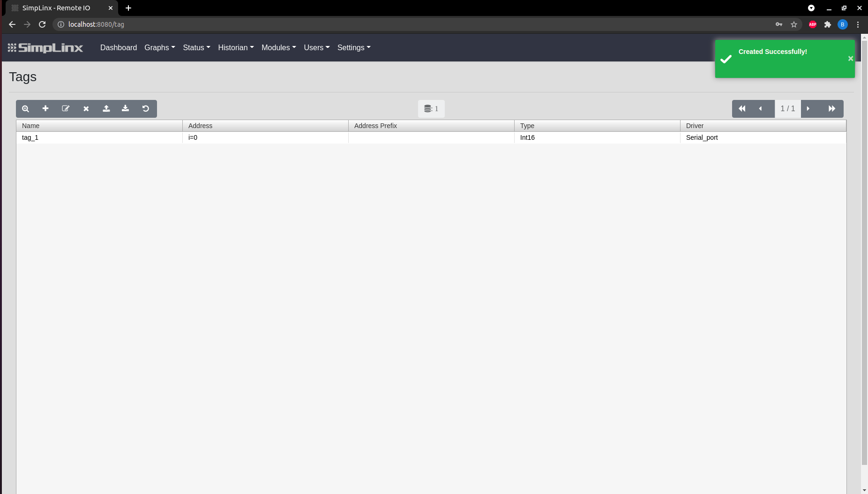Click the upload tags icon
The image size is (868, 494).
[x=106, y=109]
